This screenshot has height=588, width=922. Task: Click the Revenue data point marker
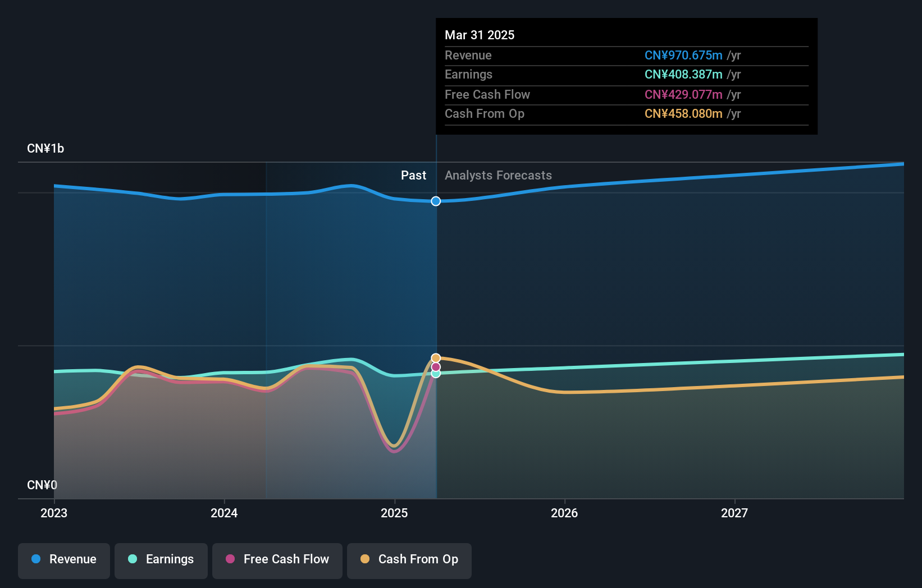pyautogui.click(x=436, y=201)
